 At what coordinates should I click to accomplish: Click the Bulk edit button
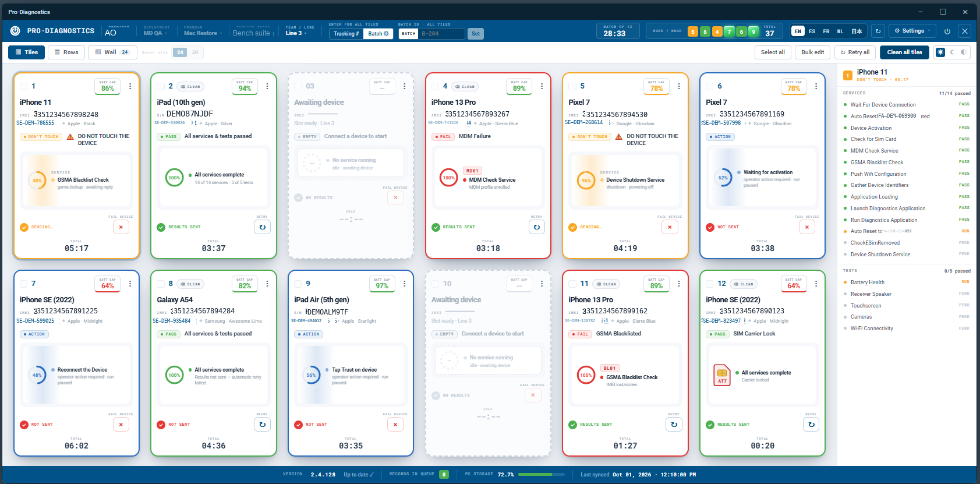(812, 52)
